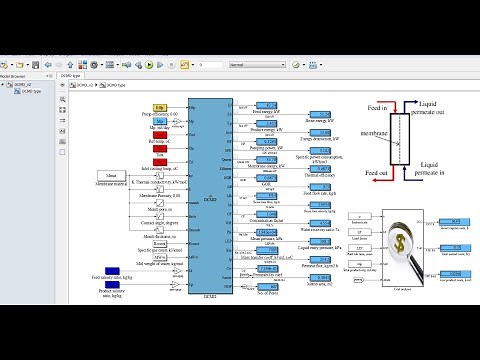This screenshot has height=360, width=480.
Task: Click the Annotation text palette icon
Action: pos(62,131)
